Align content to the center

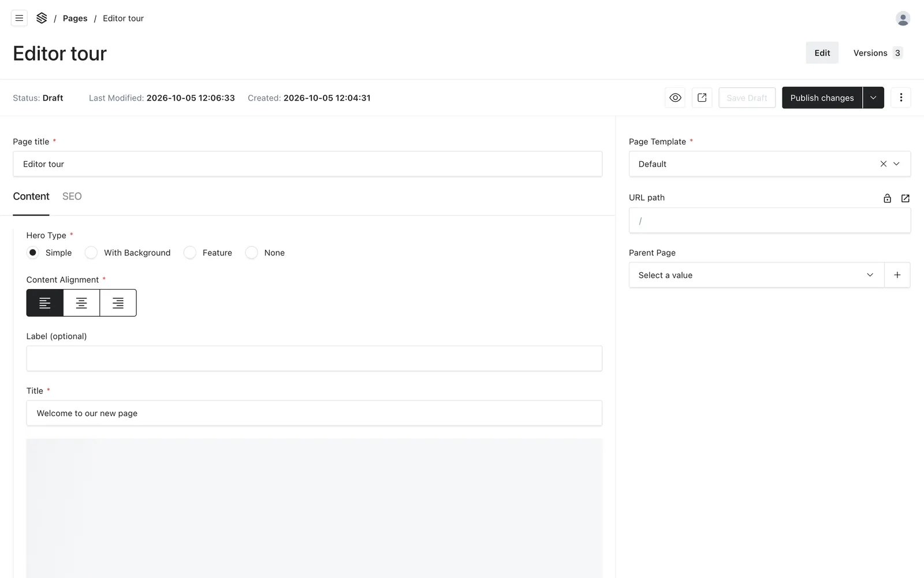81,303
